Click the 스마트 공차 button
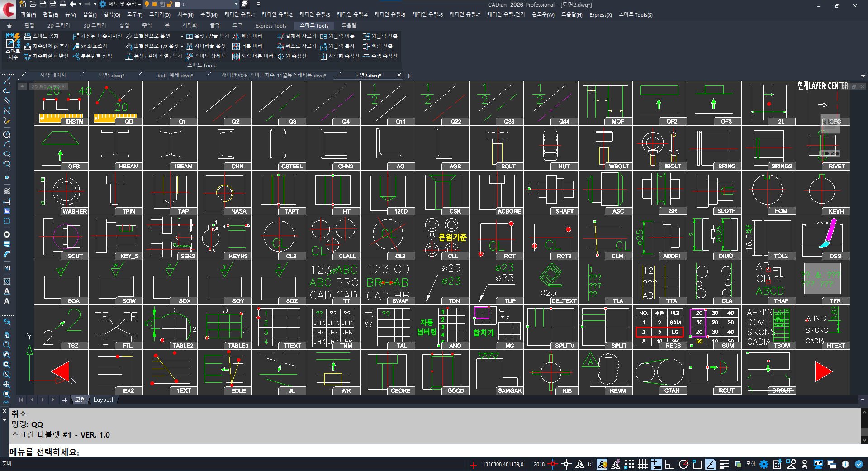The image size is (868, 471). pyautogui.click(x=41, y=36)
